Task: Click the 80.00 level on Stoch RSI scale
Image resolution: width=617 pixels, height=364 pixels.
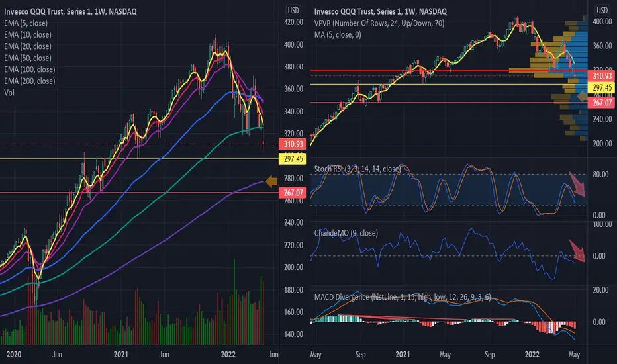Action: (x=600, y=174)
